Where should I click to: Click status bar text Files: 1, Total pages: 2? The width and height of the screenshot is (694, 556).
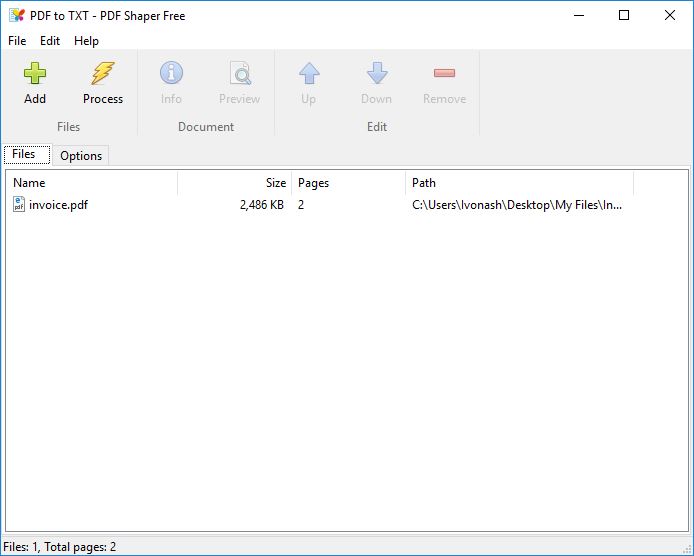point(59,547)
